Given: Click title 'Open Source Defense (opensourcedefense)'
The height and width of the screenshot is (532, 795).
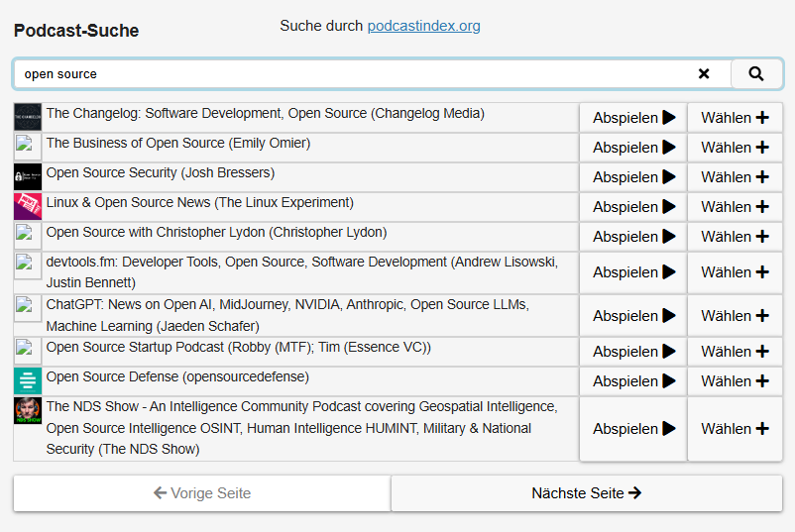Looking at the screenshot, I should pos(177,377).
